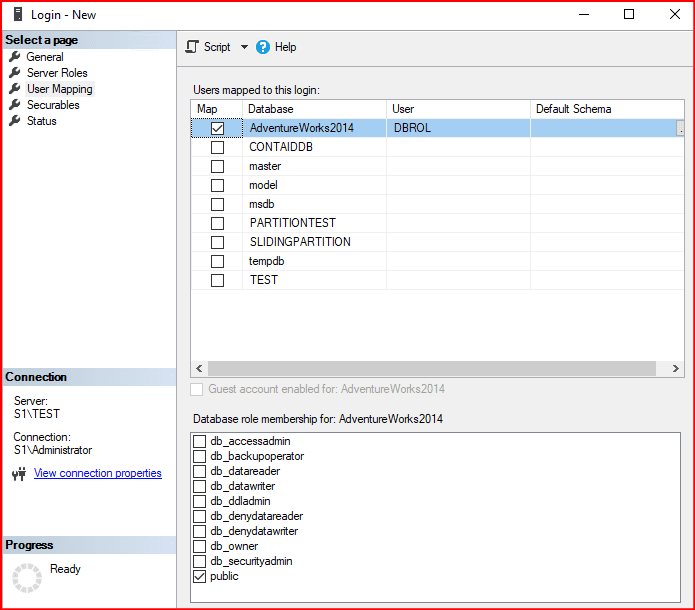Open the User Mapping page
Screen dimensions: 695x610
point(59,89)
